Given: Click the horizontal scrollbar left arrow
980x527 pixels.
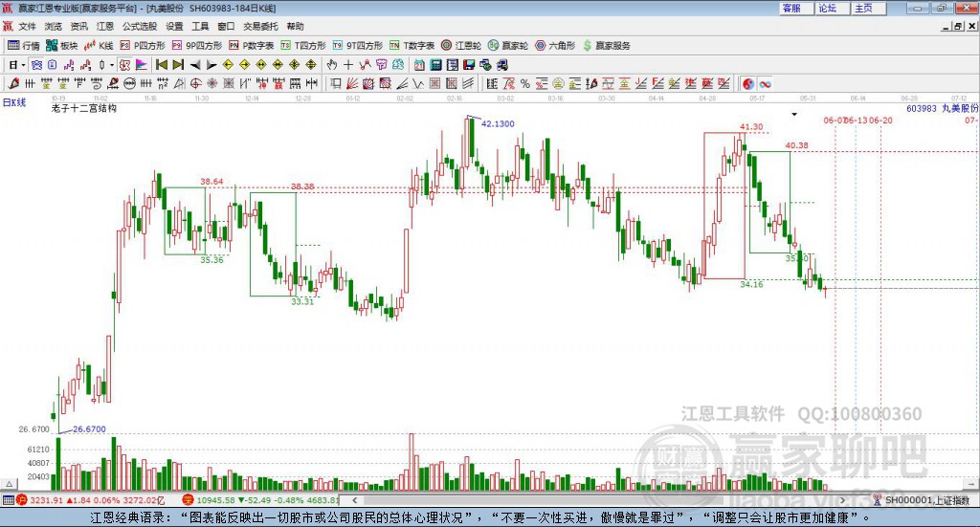Looking at the screenshot, I should [355, 500].
